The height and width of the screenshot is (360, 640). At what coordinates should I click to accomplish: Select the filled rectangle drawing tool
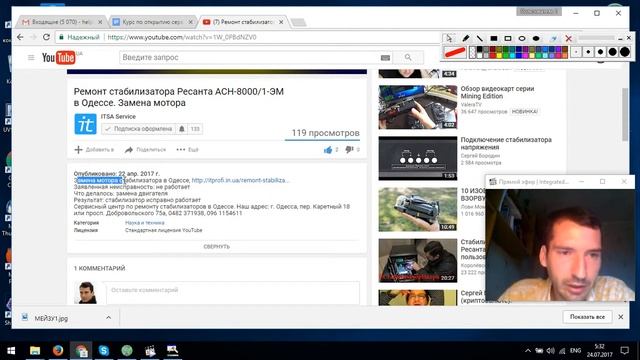(x=494, y=38)
